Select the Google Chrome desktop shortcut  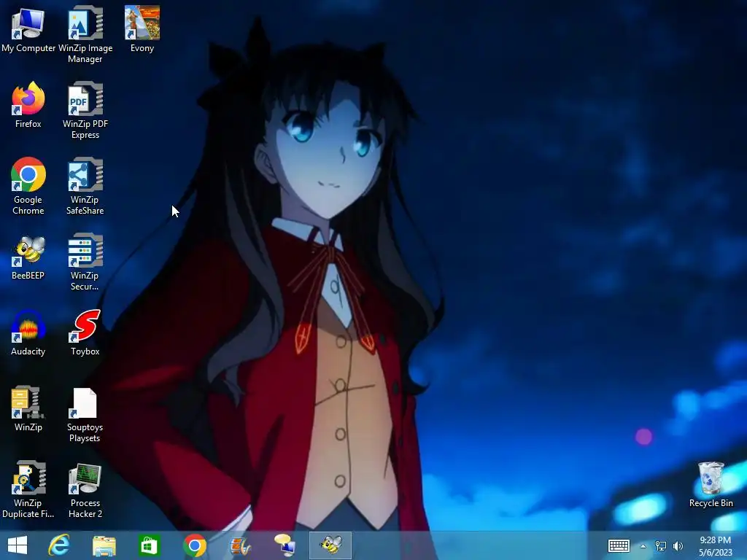point(28,186)
